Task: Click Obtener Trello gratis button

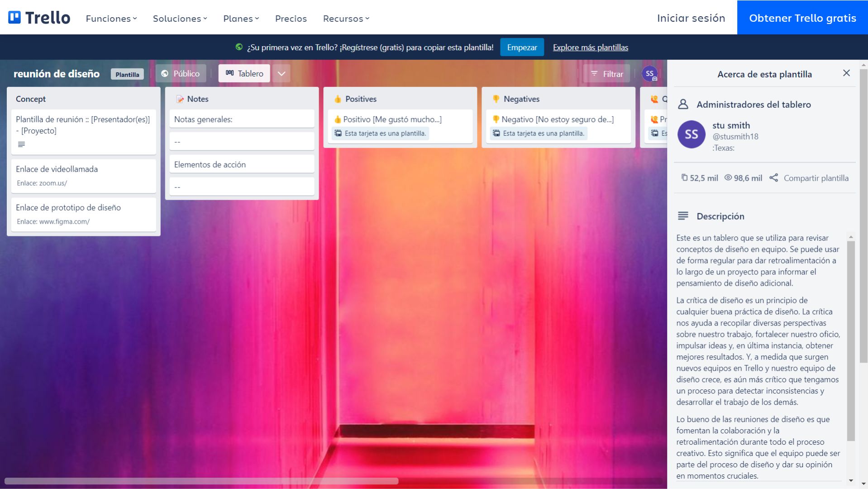Action: [802, 18]
